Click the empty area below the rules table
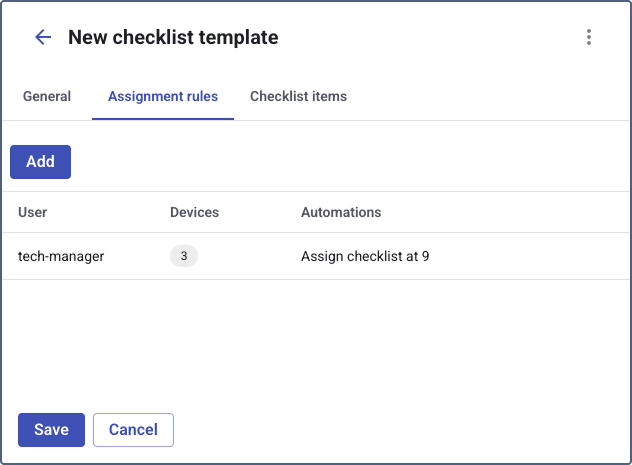Image resolution: width=632 pixels, height=465 pixels. coord(316,340)
